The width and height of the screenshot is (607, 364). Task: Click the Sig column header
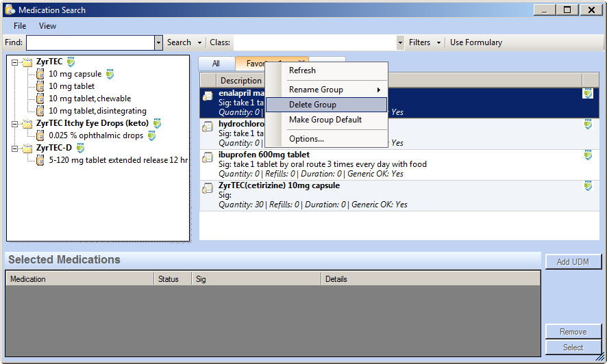256,279
